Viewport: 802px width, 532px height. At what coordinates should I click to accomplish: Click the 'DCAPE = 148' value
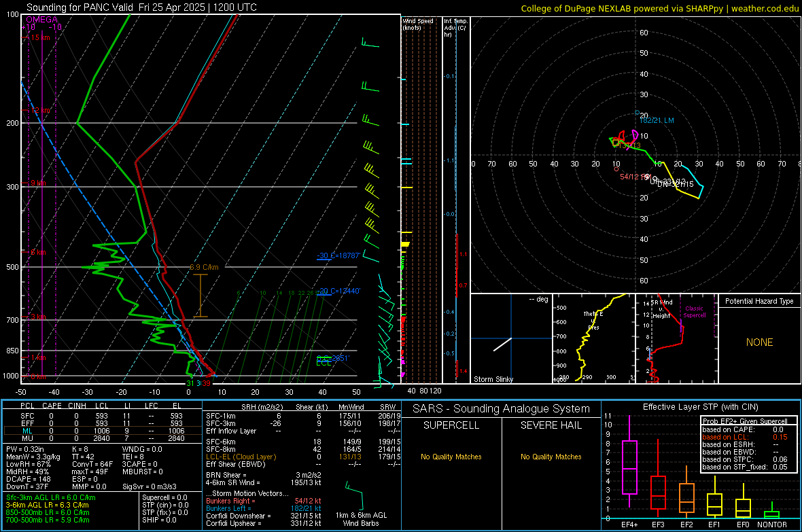[x=28, y=479]
